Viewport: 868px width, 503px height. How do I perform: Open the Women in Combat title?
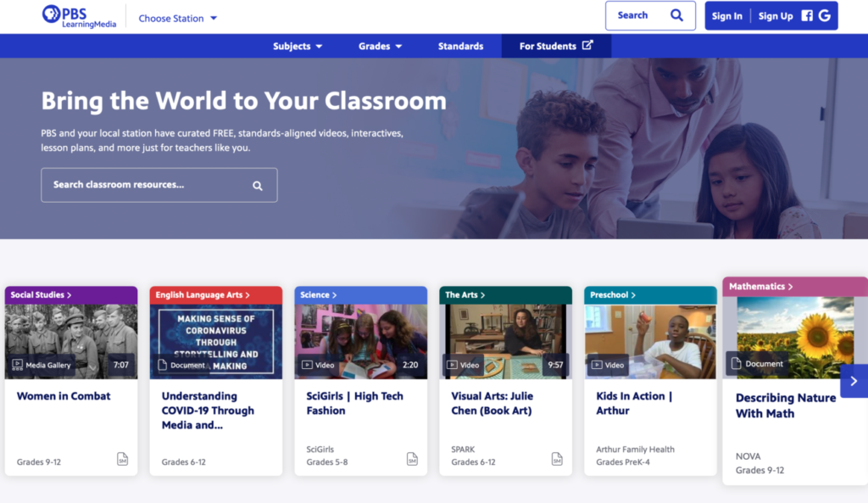[x=63, y=396]
